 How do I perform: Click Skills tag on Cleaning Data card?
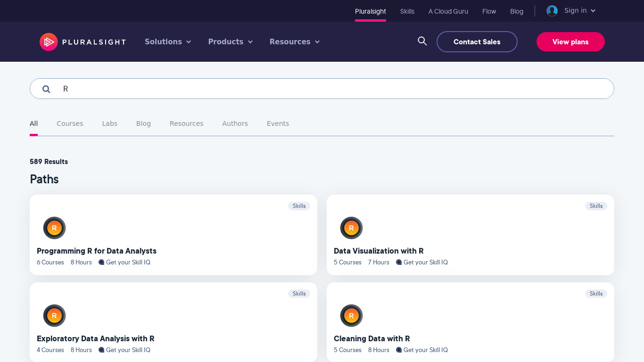pyautogui.click(x=596, y=294)
